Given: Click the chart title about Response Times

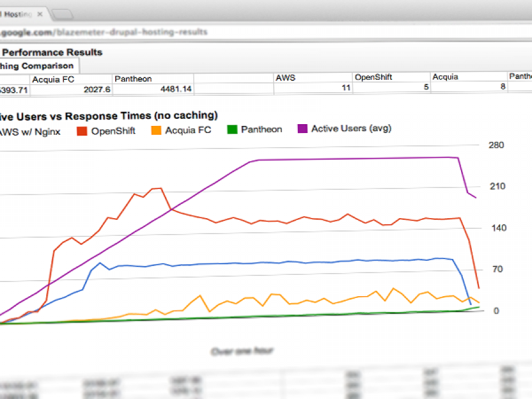Looking at the screenshot, I should tap(108, 116).
